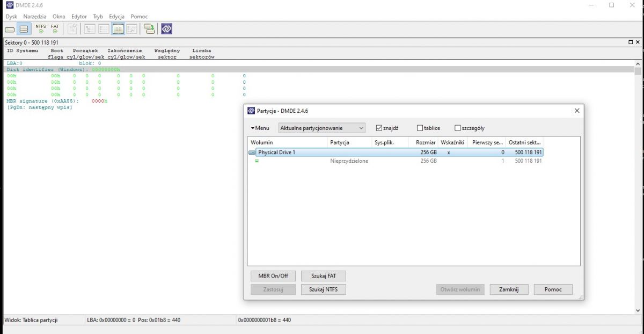
Task: Click the x pointer mark in Physical Drive row
Action: coord(449,153)
